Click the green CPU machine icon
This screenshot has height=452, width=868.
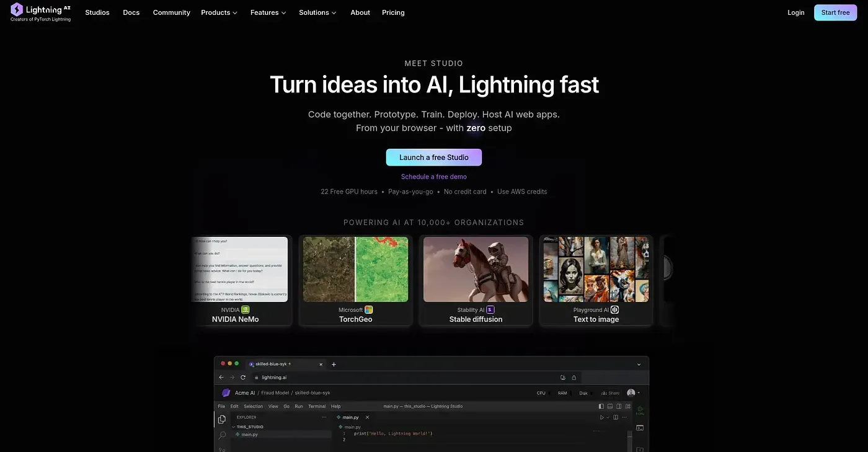(x=640, y=410)
